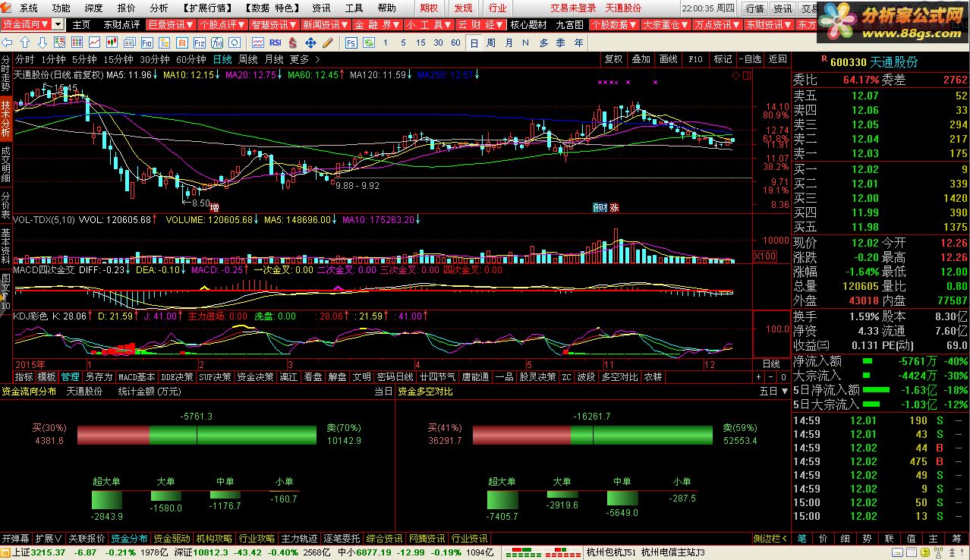Click the indicator wave line icon
970x560 pixels.
click(258, 42)
